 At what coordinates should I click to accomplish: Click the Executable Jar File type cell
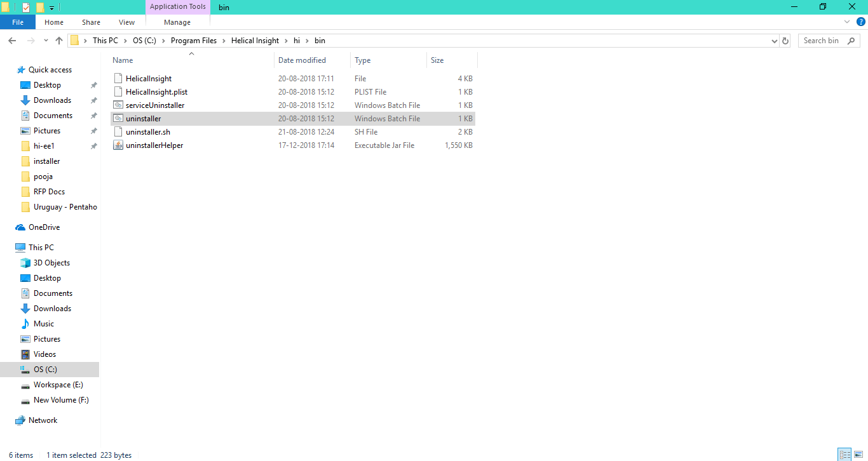click(384, 145)
